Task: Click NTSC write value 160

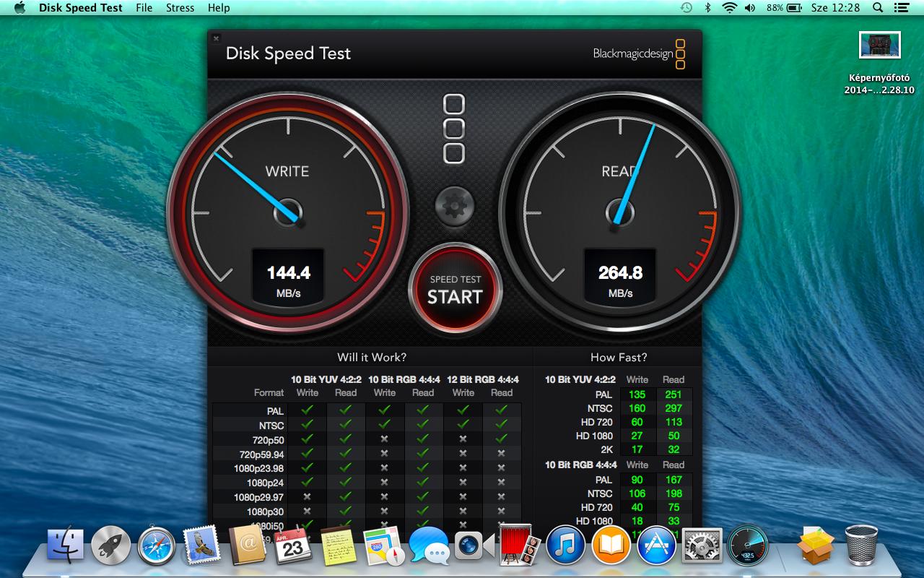Action: click(637, 408)
